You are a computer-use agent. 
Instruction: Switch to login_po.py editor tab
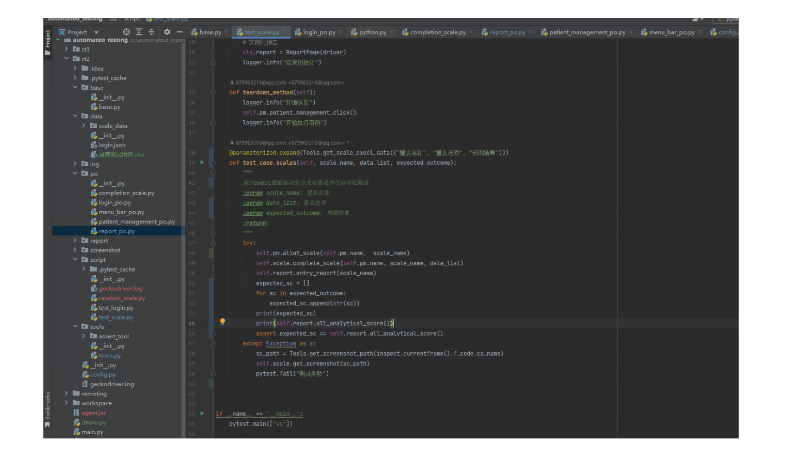coord(315,32)
